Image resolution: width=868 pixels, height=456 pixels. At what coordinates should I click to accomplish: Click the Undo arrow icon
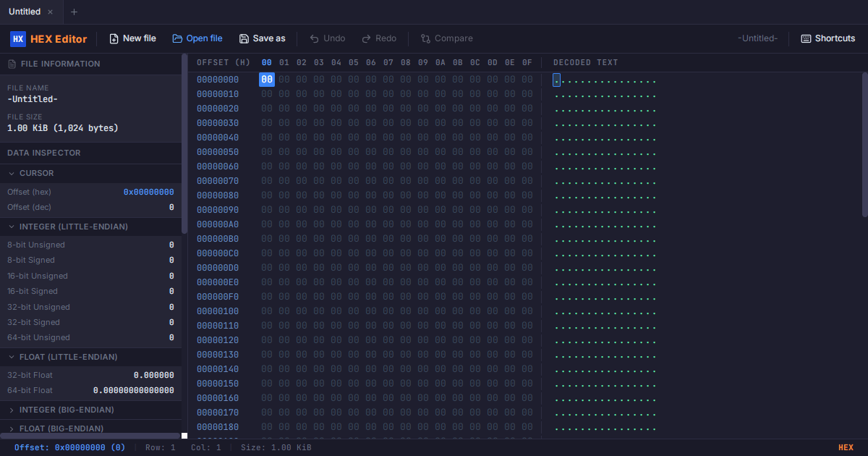[x=314, y=38]
